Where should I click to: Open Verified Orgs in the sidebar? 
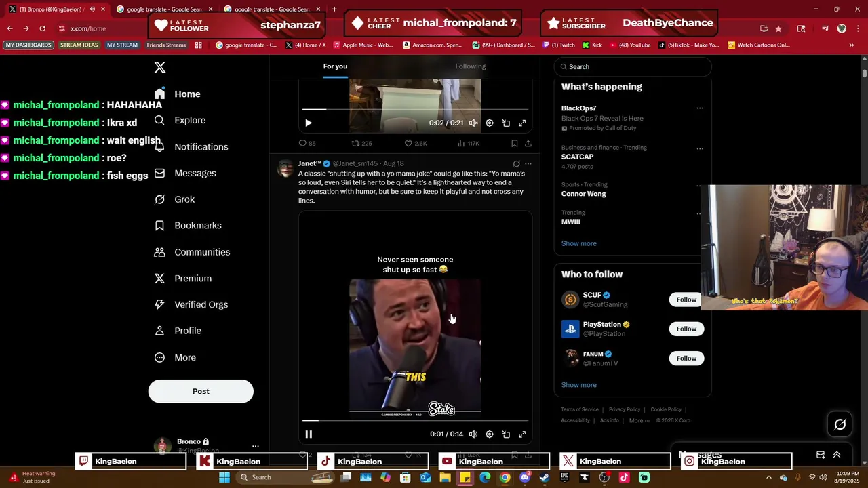tap(191, 304)
